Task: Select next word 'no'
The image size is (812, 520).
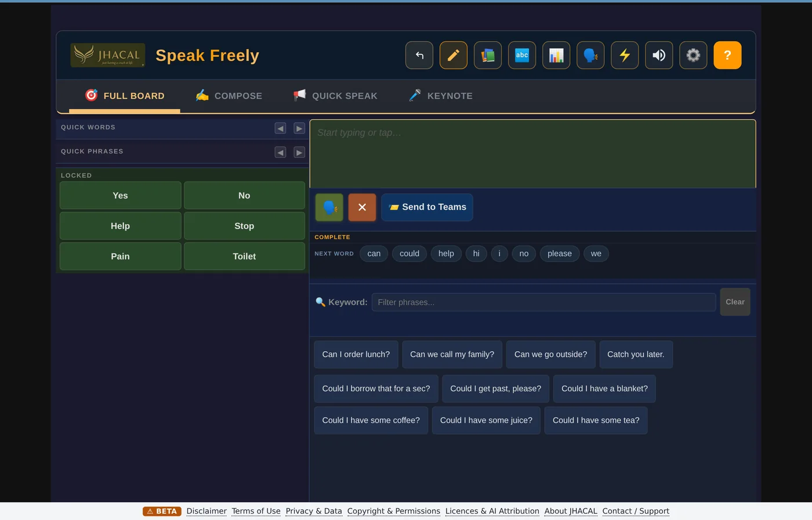Action: point(524,254)
